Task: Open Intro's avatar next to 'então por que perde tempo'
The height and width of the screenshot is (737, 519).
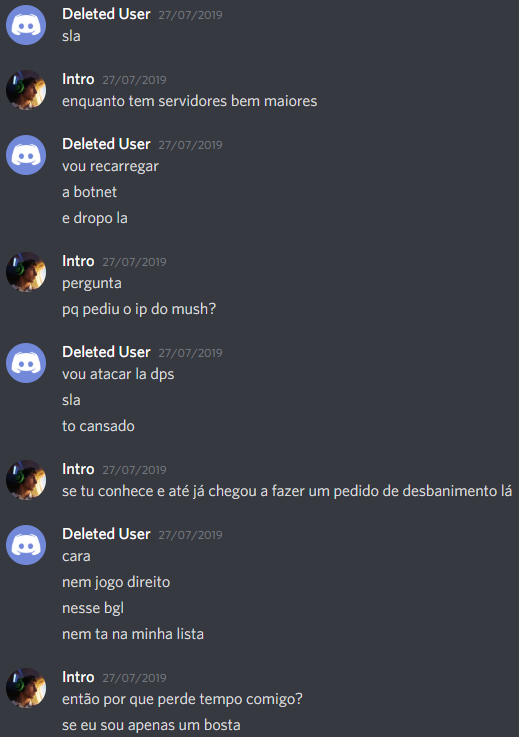Action: (x=26, y=688)
